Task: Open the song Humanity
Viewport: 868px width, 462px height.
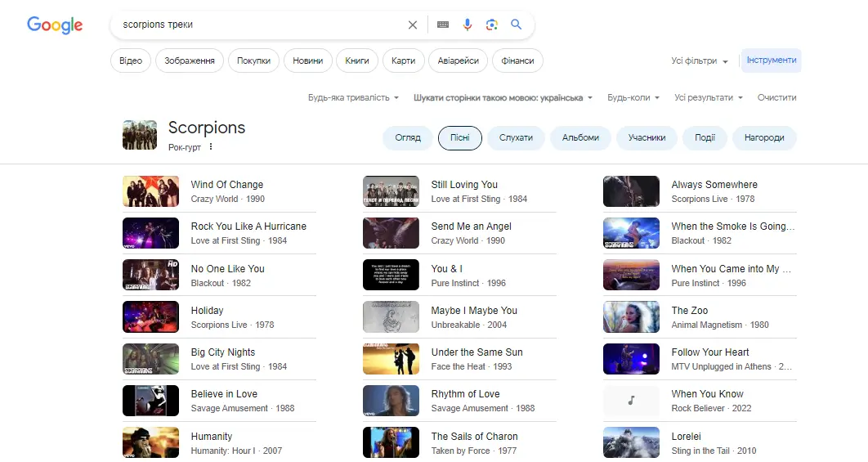Action: coord(219,442)
